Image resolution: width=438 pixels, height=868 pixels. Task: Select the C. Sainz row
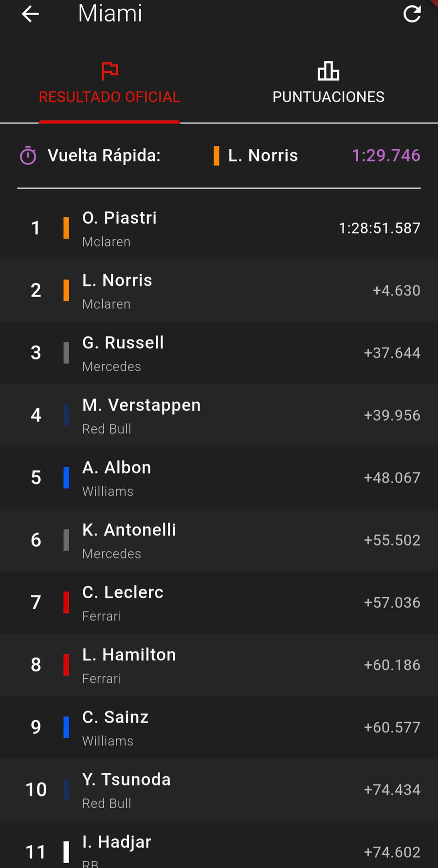[x=219, y=727]
